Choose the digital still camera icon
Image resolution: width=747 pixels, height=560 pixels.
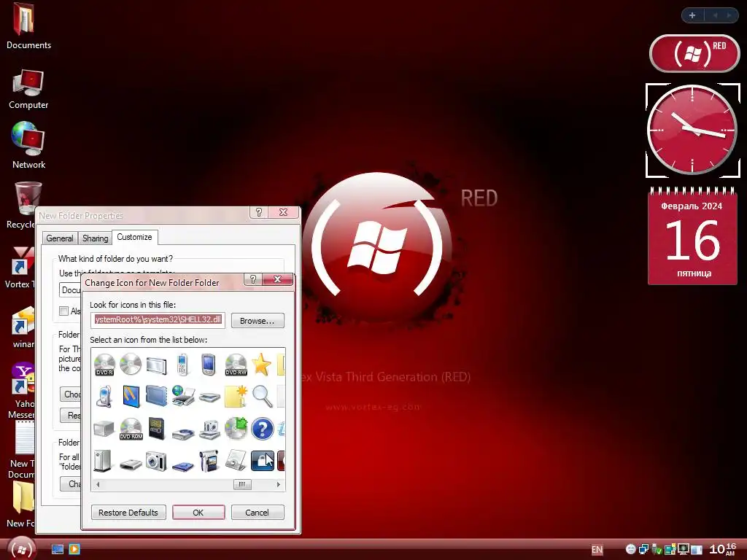(156, 461)
